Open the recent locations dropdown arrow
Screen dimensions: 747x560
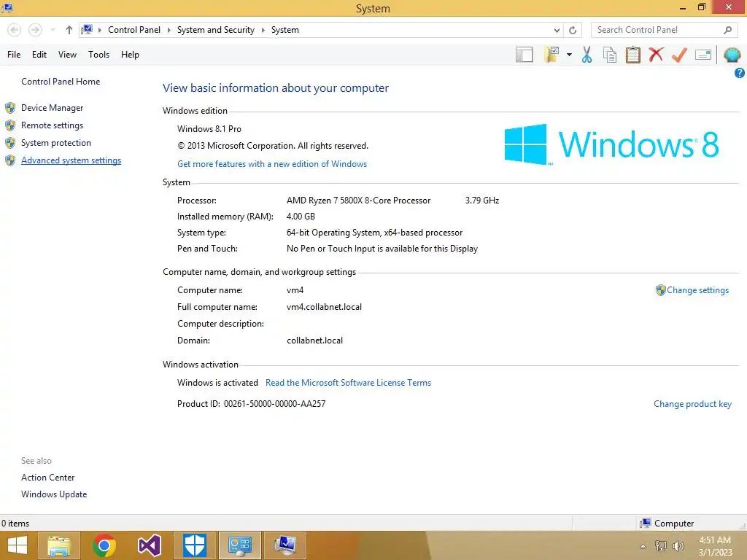(53, 30)
